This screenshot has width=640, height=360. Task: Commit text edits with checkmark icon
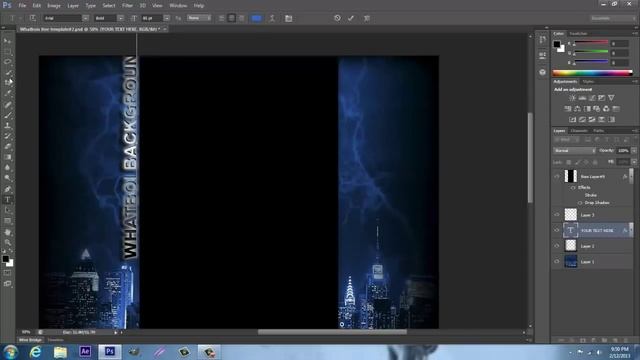[x=351, y=18]
